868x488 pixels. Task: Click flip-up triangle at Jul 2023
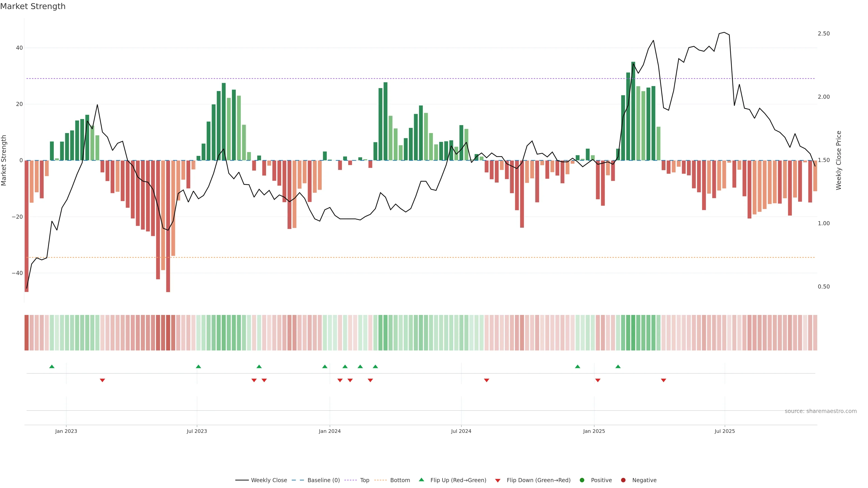(198, 366)
